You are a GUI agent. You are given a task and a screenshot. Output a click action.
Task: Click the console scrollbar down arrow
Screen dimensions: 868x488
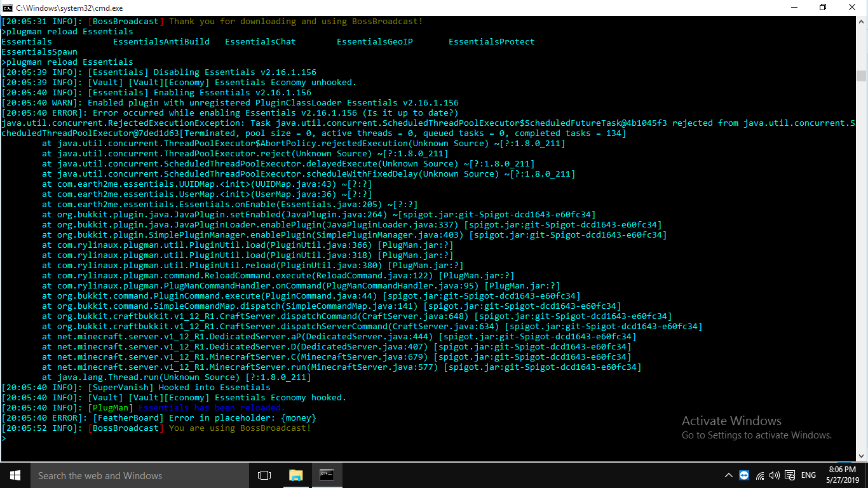point(861,455)
